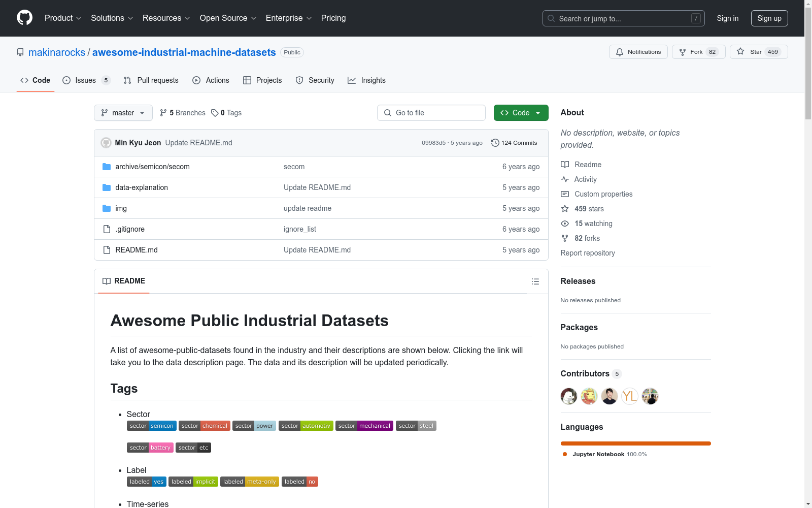
Task: Open the commit history clock icon
Action: tap(495, 143)
